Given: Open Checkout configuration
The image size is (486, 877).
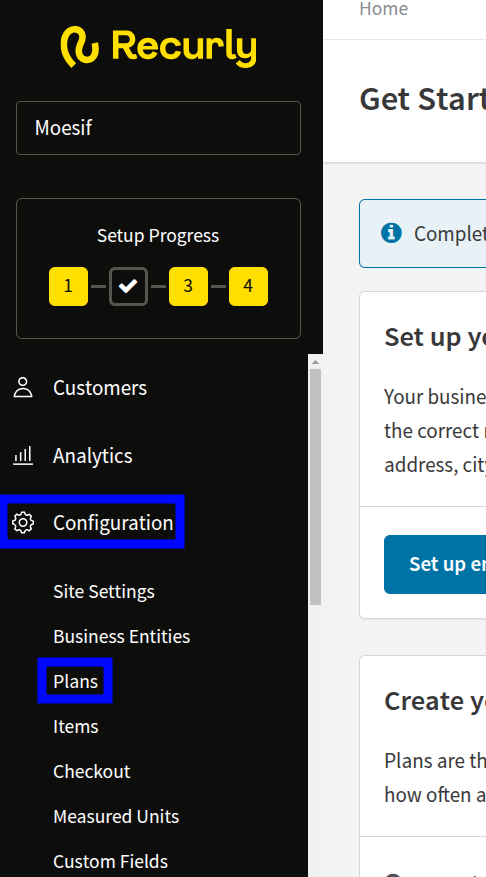Looking at the screenshot, I should (x=92, y=771).
